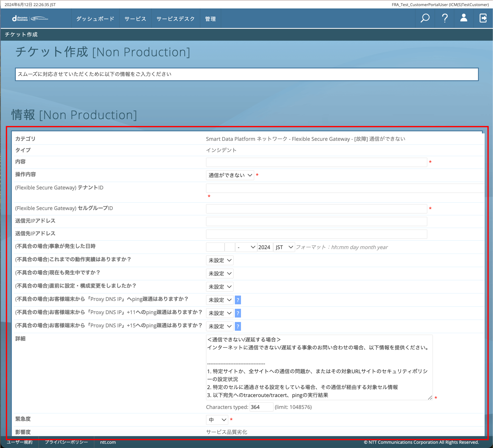
Task: Click the 送信先IPアドレス input field
Action: tap(316, 234)
